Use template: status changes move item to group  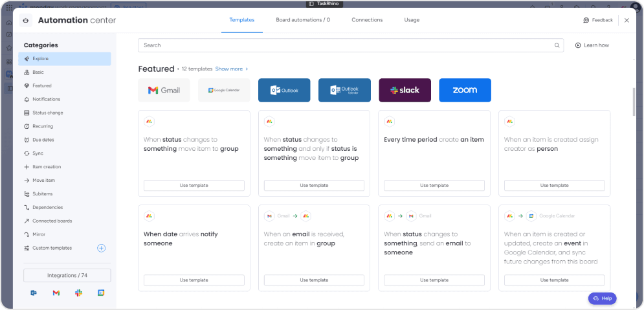tap(194, 186)
